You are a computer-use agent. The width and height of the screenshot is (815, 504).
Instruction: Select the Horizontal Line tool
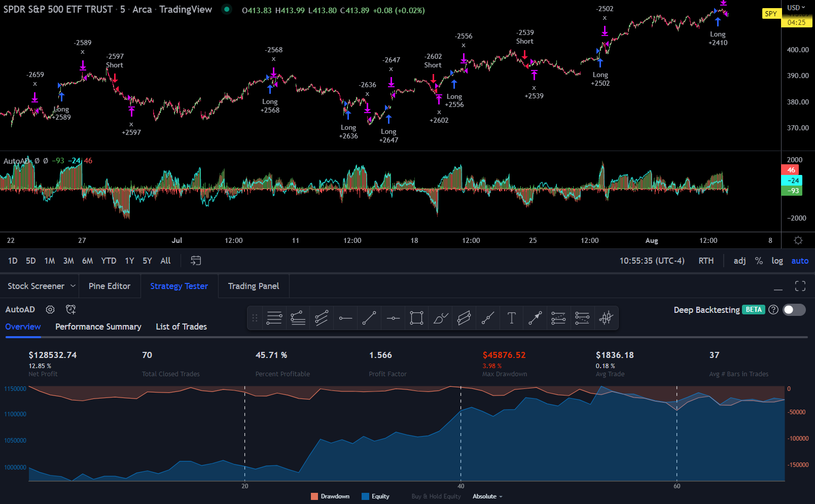click(393, 318)
